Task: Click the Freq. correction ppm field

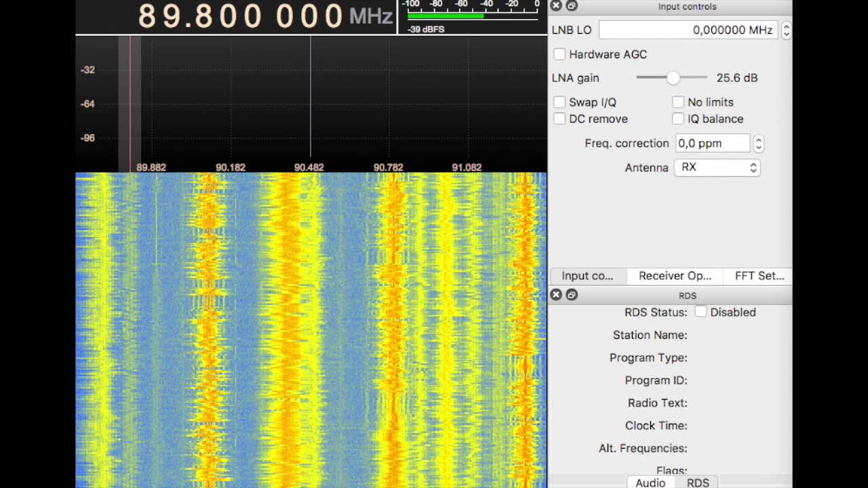Action: (713, 144)
